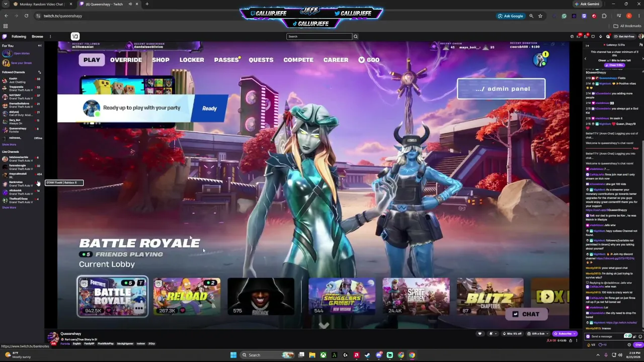Open NAYDMV channel in sidebar
The width and height of the screenshot is (644, 362).
tap(21, 97)
